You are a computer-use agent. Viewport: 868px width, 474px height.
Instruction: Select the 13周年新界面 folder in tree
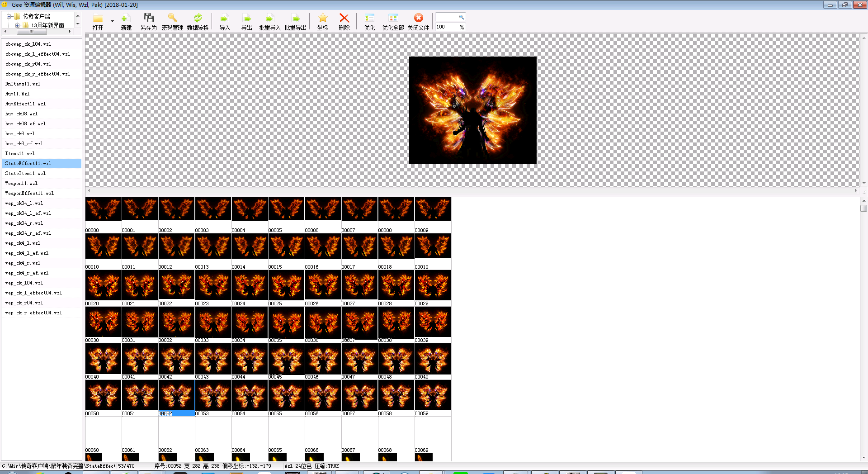[48, 25]
